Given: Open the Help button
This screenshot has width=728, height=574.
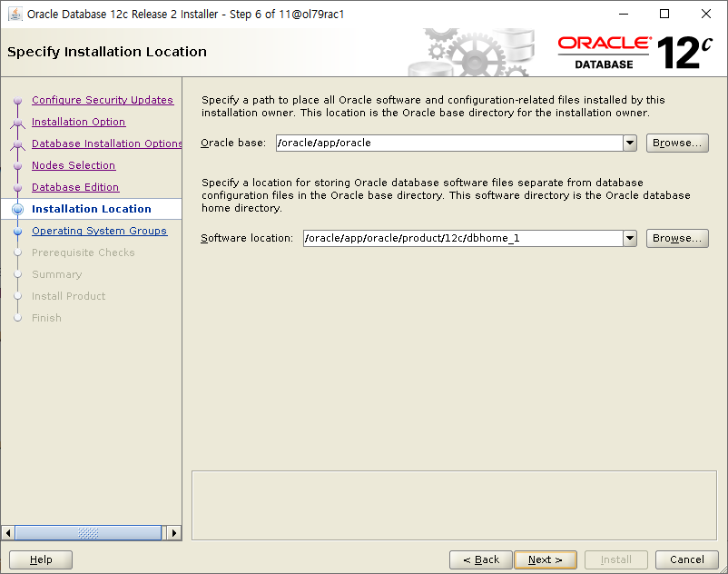Looking at the screenshot, I should coord(41,559).
